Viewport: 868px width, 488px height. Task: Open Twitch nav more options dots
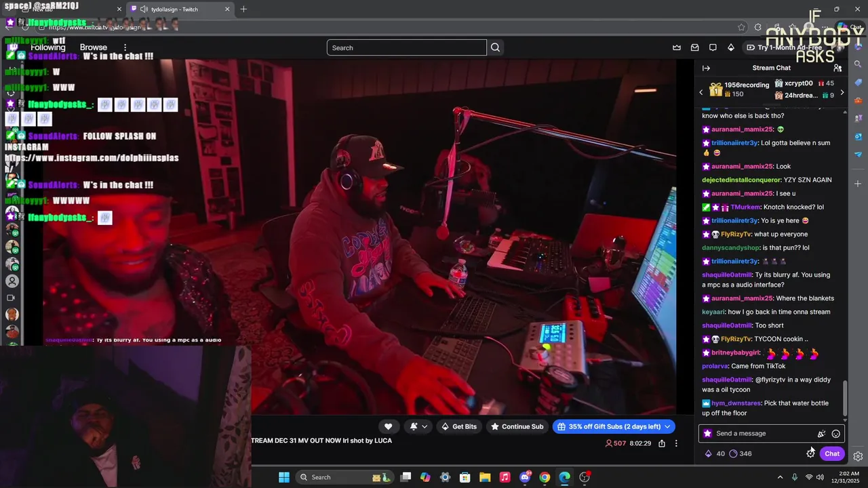click(125, 47)
